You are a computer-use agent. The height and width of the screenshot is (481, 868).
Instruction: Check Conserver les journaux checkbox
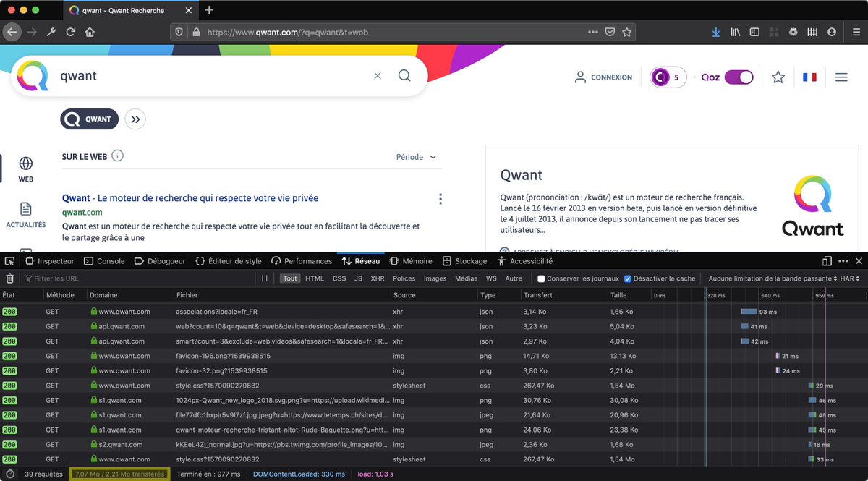pyautogui.click(x=541, y=278)
